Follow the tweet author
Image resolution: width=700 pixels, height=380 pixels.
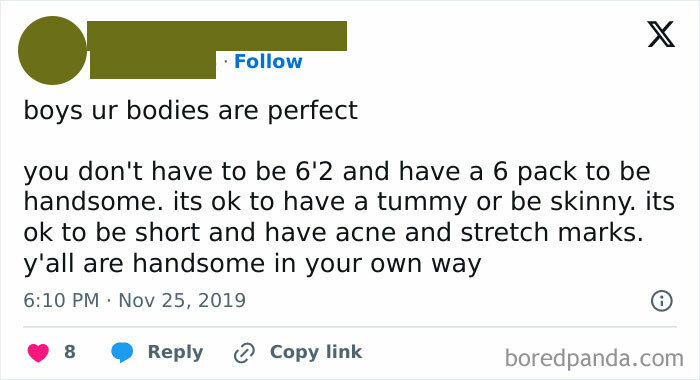pos(268,62)
